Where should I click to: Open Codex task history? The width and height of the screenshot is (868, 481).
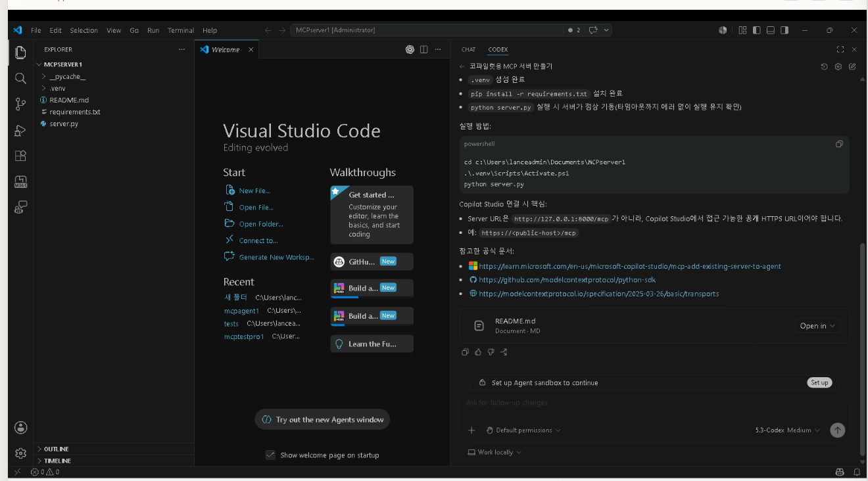pyautogui.click(x=825, y=66)
